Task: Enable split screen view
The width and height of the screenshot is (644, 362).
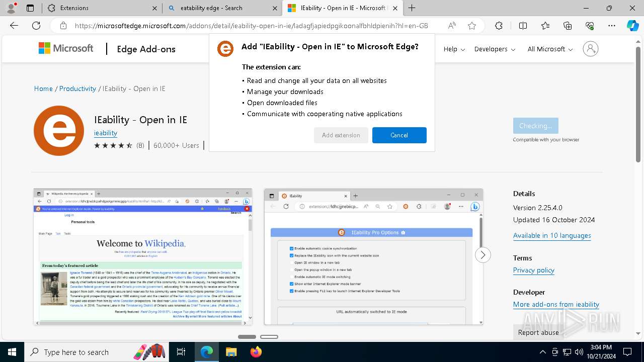Action: [523, 26]
